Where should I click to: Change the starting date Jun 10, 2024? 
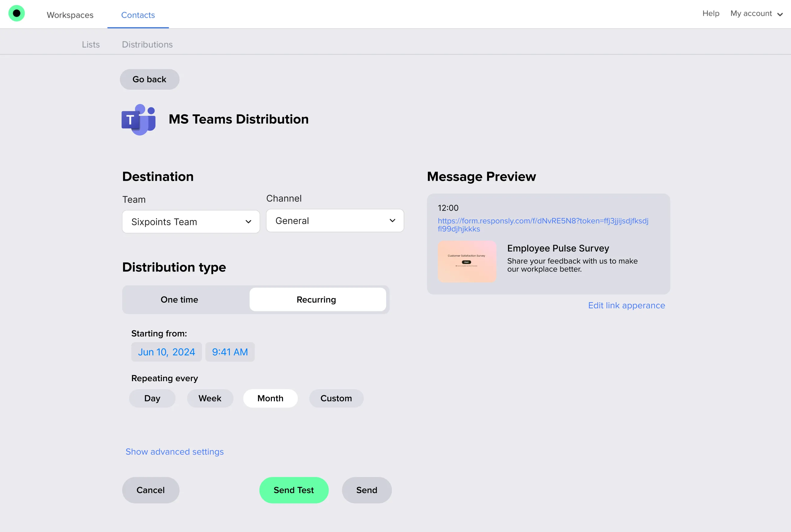pos(167,352)
